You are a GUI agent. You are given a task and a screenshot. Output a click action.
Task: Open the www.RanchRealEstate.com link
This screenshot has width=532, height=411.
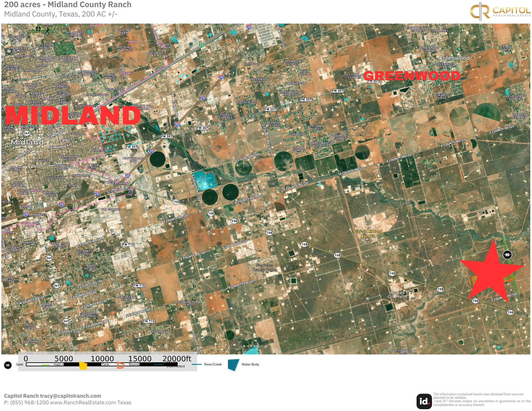(83, 402)
